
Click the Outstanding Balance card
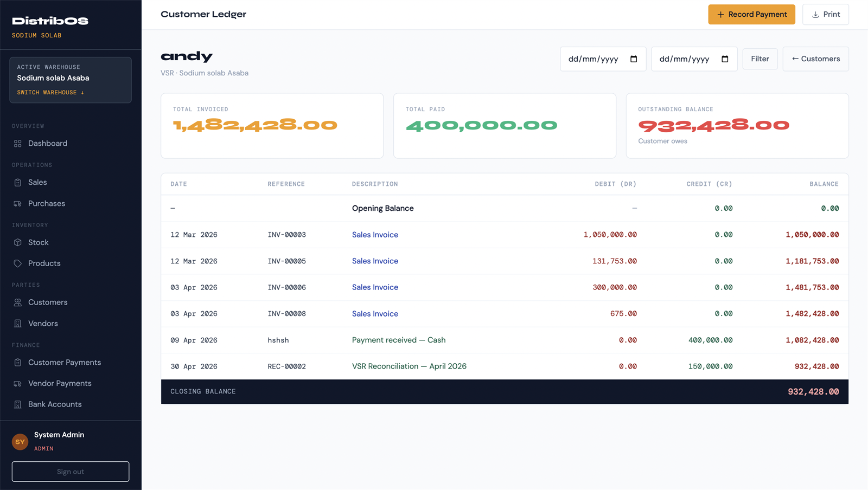click(x=737, y=126)
